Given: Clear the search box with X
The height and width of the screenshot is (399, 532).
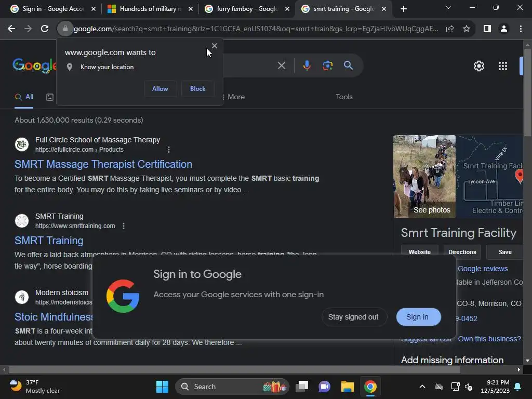Looking at the screenshot, I should pos(282,65).
